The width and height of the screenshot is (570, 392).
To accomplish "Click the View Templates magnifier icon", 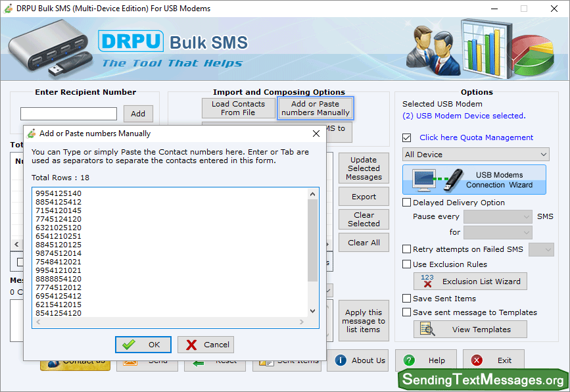I will (427, 329).
